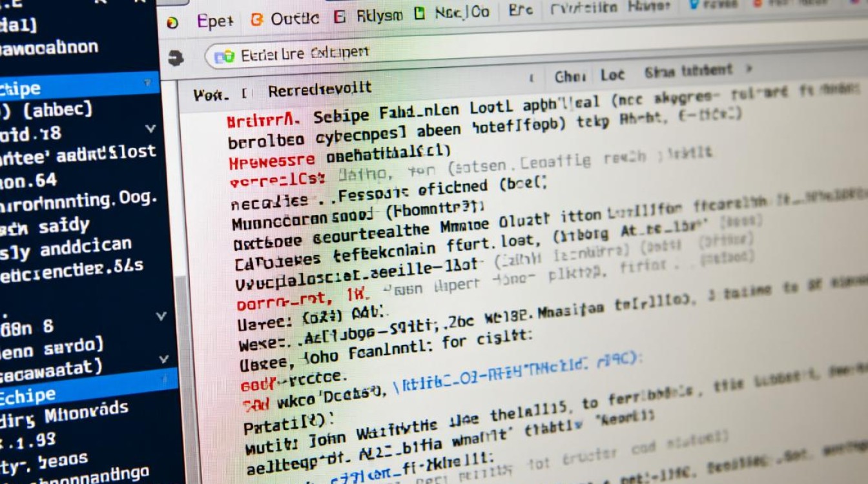Click the blue V icon in tab bar
Screen dimensions: 868x484
tap(695, 5)
